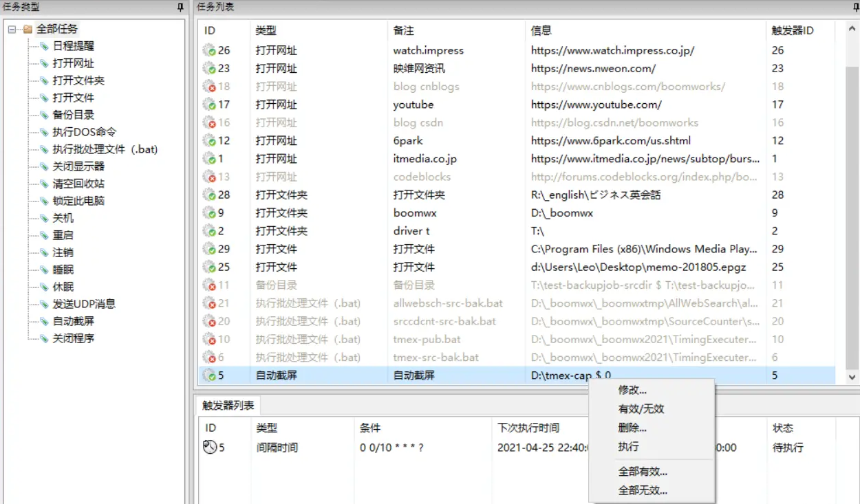Click the pin icon of 任务类型 panel
Viewport: 860px width, 504px height.
coord(180,7)
